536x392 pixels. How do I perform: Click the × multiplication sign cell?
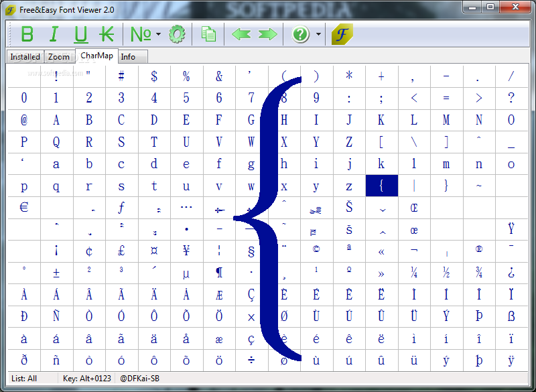(251, 316)
